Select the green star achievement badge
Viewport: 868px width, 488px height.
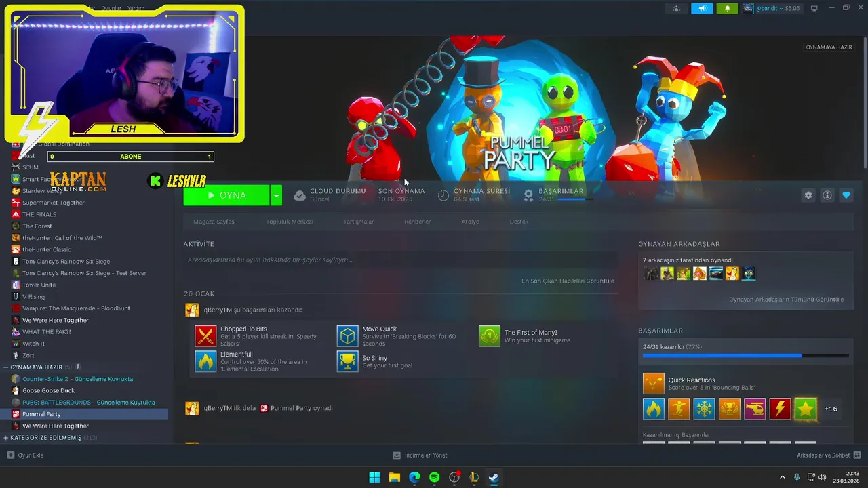pos(806,409)
